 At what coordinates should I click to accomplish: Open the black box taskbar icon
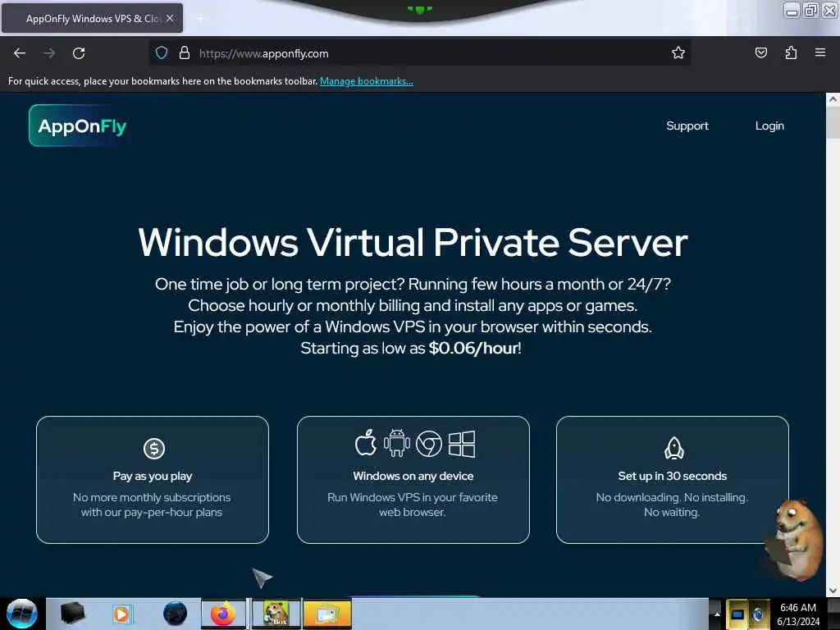(x=73, y=614)
